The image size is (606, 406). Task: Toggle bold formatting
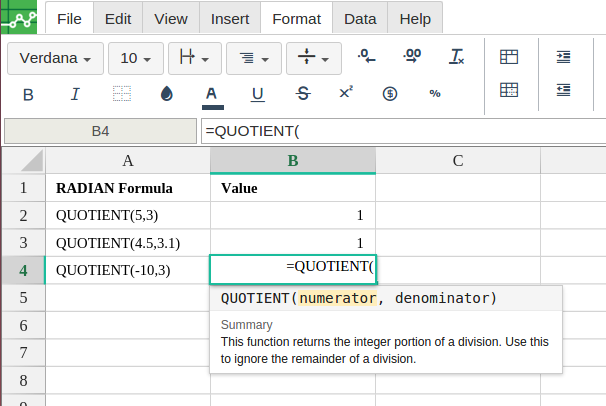click(28, 94)
